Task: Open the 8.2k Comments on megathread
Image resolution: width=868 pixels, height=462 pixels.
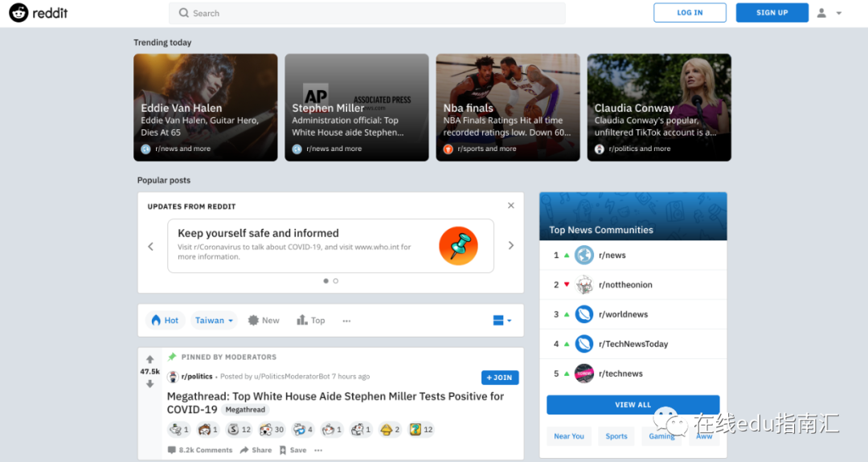Action: click(200, 450)
